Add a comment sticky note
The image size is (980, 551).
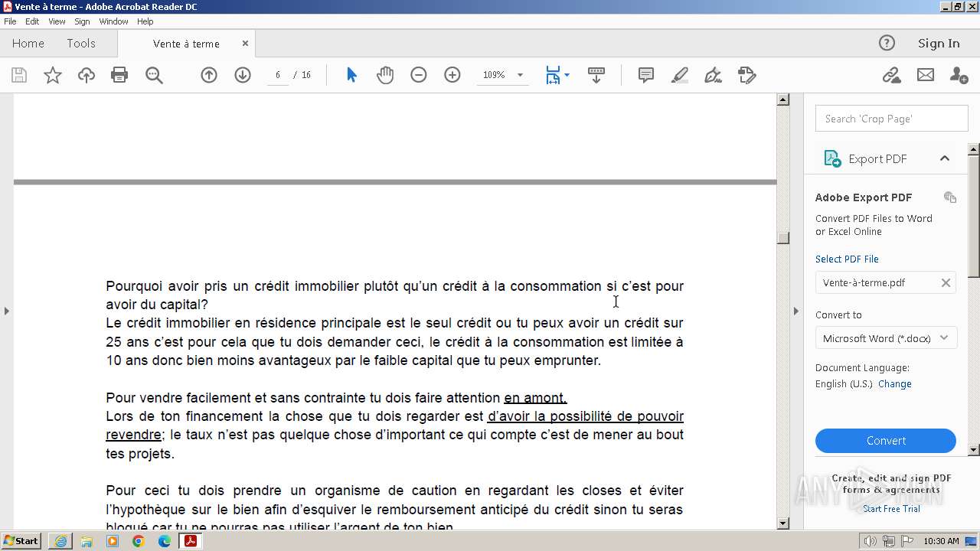(646, 75)
